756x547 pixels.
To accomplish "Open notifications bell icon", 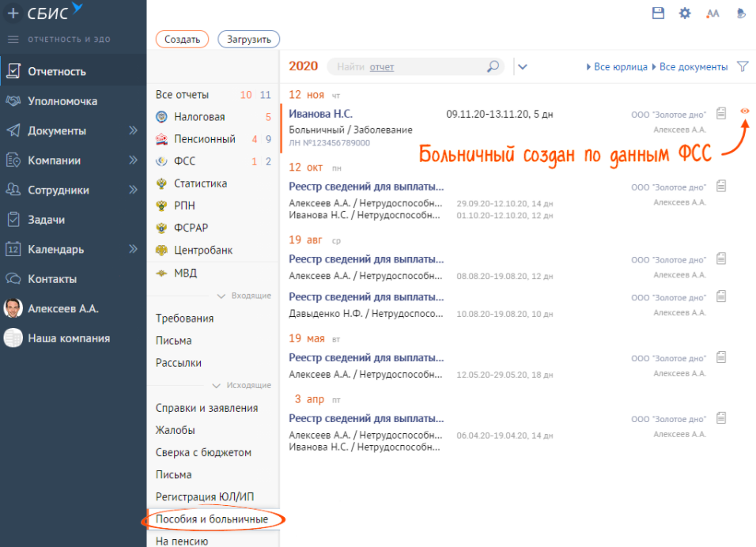I will point(740,13).
